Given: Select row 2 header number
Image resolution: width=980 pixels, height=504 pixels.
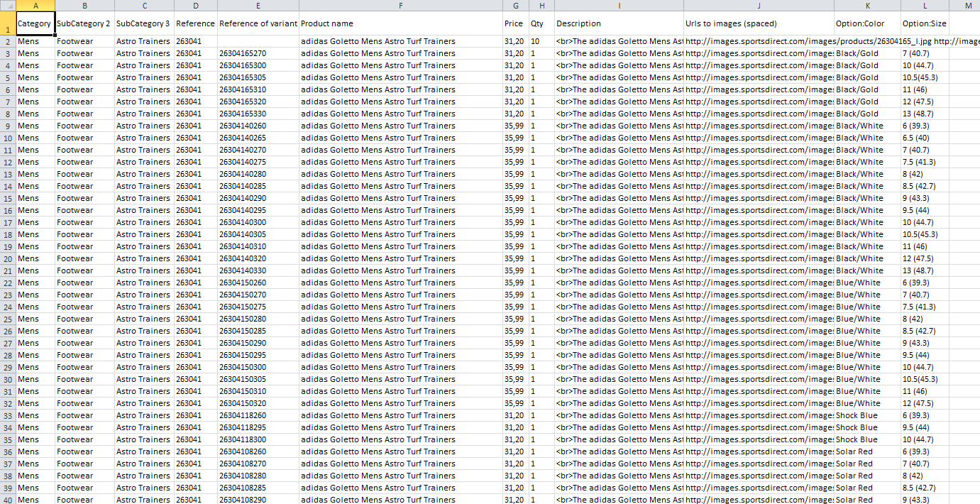Looking at the screenshot, I should 7,42.
